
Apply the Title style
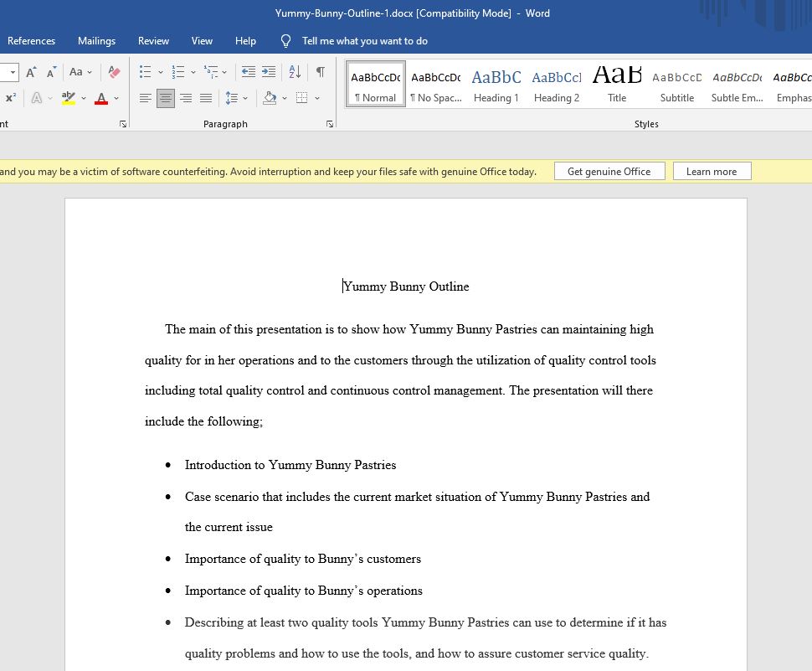617,85
